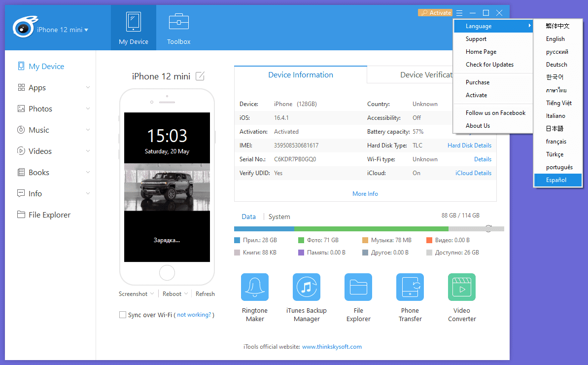Screen dimensions: 588x365
Task: Choose Purchase in the menu
Action: pos(493,82)
